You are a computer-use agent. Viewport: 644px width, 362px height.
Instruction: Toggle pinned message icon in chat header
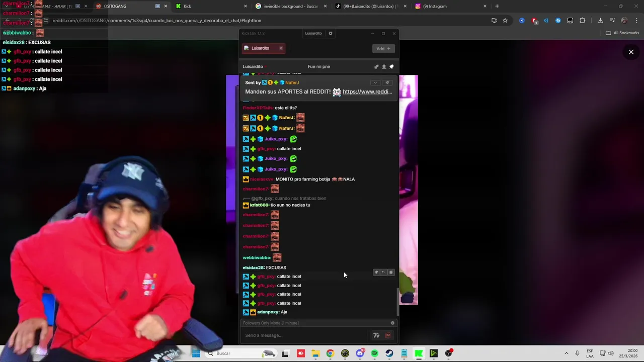(391, 66)
